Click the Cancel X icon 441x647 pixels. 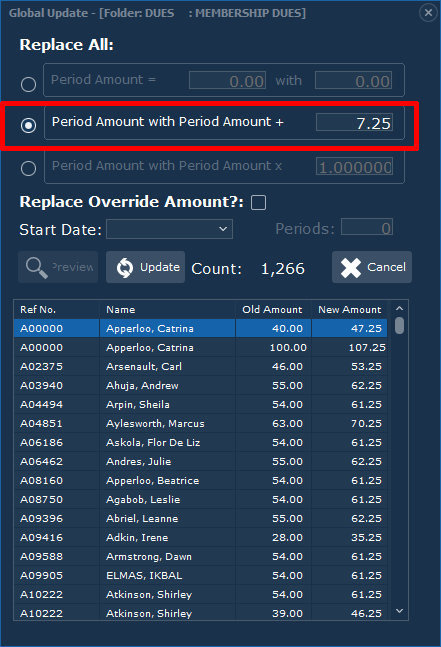tap(351, 267)
